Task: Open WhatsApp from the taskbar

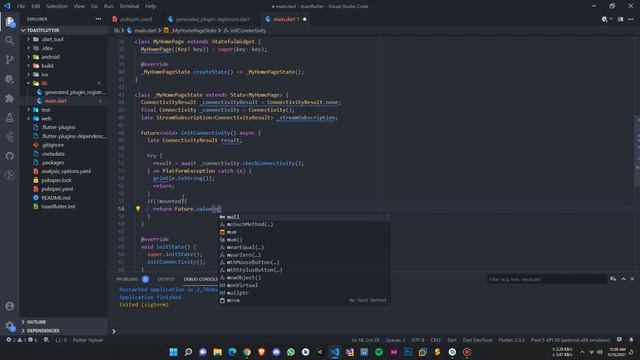Action: point(291,352)
